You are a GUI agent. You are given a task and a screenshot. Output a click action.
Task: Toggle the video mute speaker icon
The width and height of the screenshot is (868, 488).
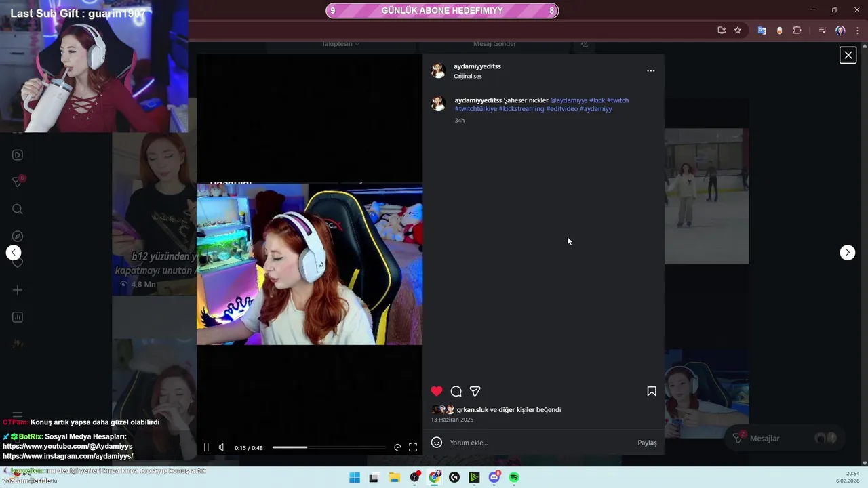point(222,447)
